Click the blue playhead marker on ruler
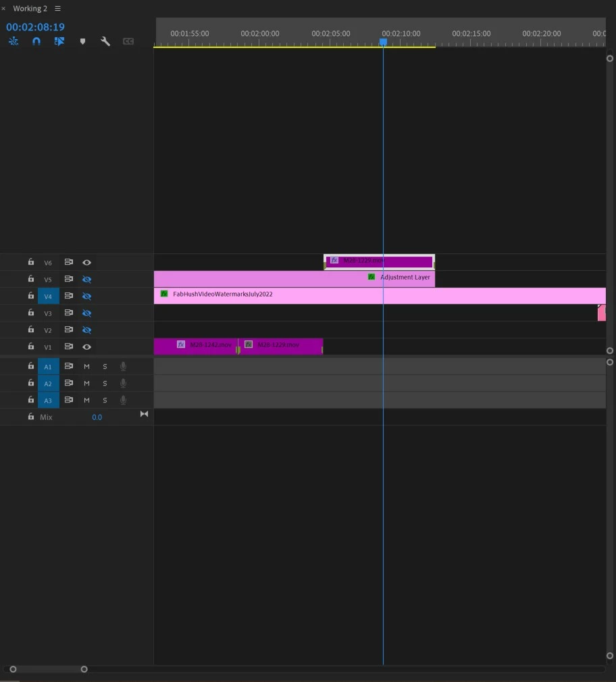The height and width of the screenshot is (682, 616). tap(383, 42)
